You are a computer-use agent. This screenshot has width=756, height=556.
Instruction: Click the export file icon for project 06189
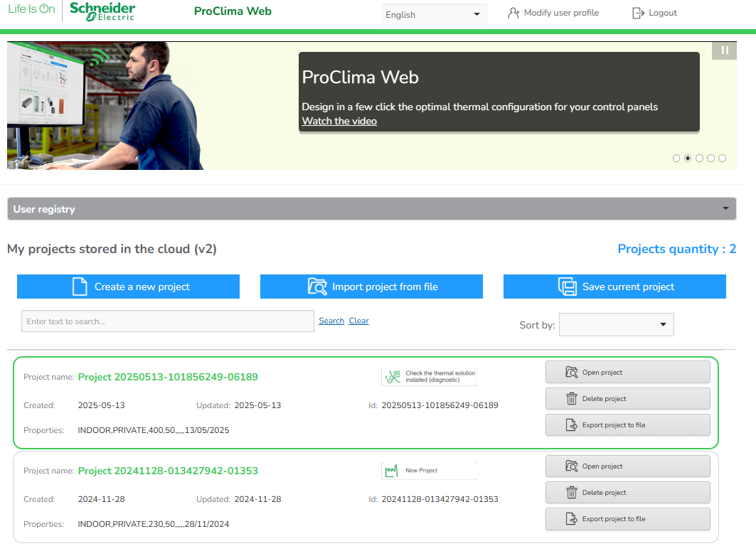[x=571, y=425]
